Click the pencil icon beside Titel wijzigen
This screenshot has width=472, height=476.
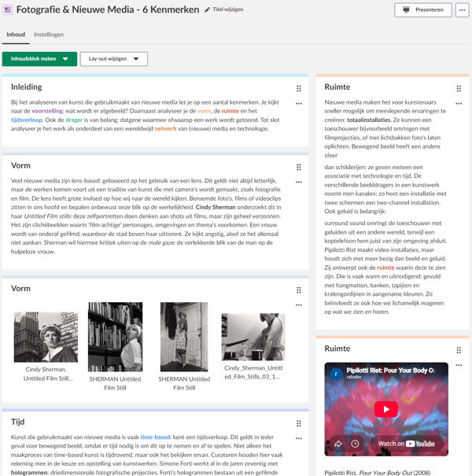[207, 9]
